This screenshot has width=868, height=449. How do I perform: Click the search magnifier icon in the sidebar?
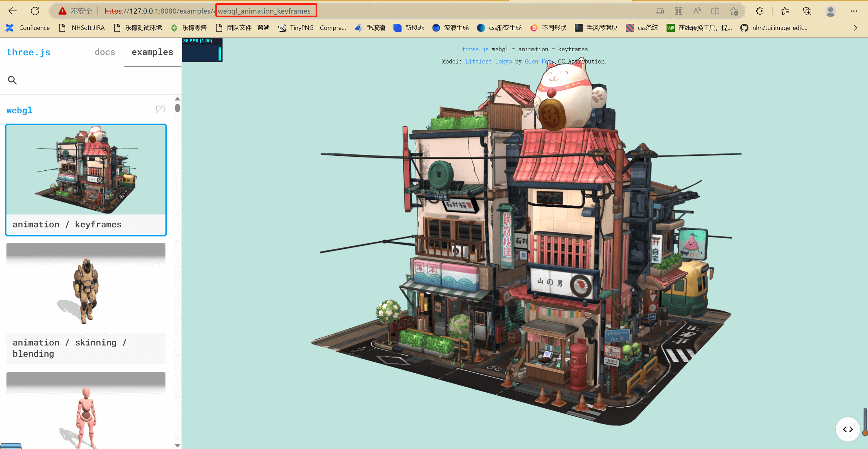[x=12, y=80]
